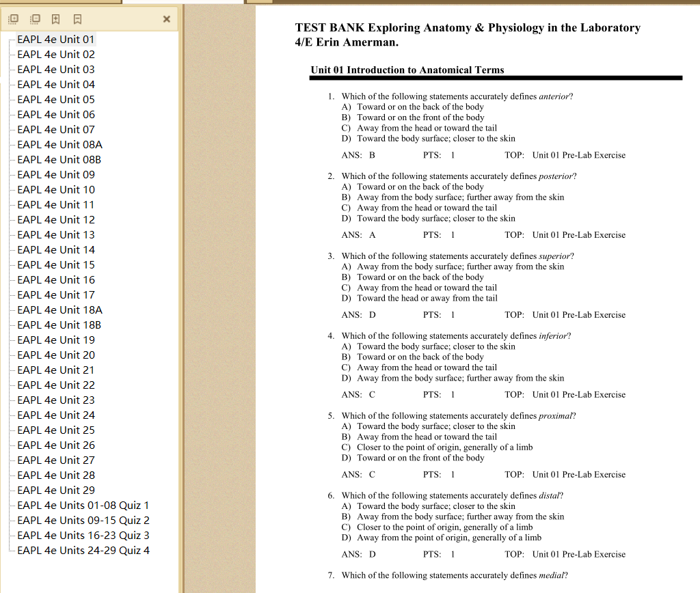Select EAPL 4e Unit 14 in bookmarks

point(56,250)
